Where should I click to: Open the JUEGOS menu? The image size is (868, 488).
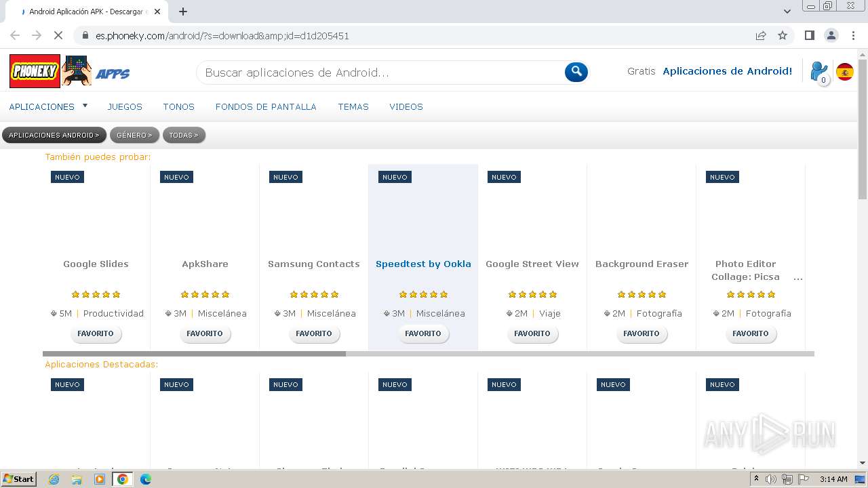pos(125,106)
